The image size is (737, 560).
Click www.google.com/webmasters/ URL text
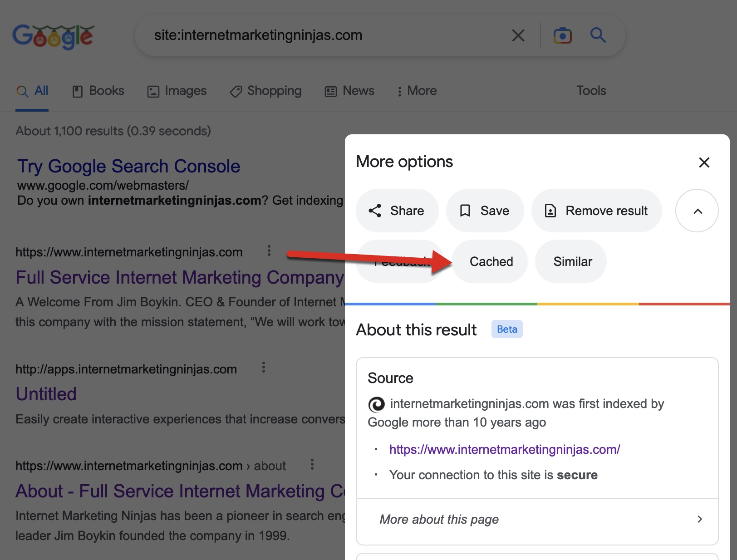pyautogui.click(x=103, y=185)
